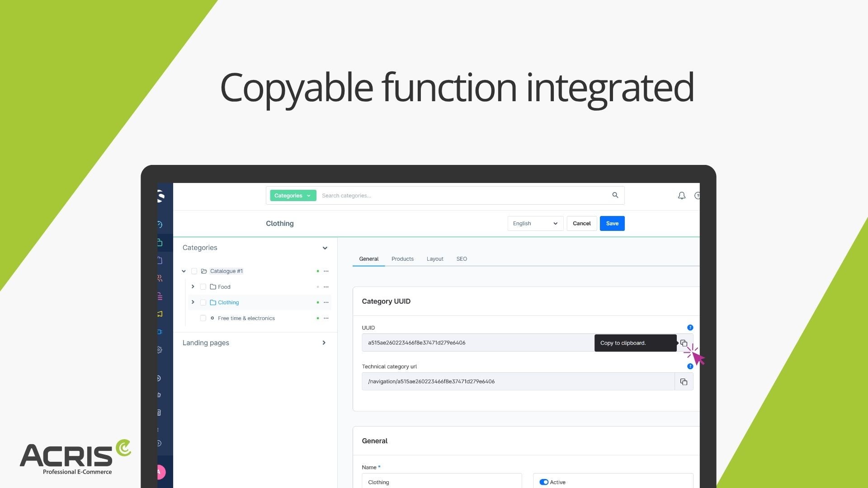Image resolution: width=868 pixels, height=488 pixels.
Task: Toggle the Active switch
Action: coord(544,483)
